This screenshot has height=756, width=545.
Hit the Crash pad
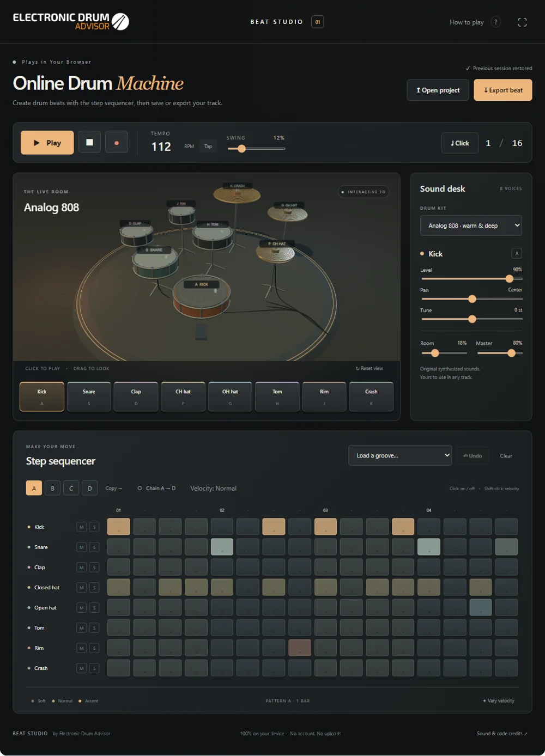pos(371,397)
